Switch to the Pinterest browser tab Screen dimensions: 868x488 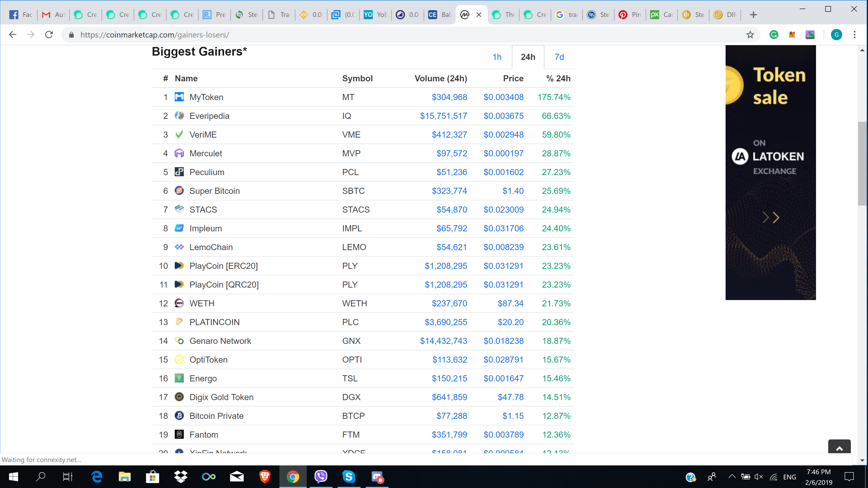tap(630, 14)
